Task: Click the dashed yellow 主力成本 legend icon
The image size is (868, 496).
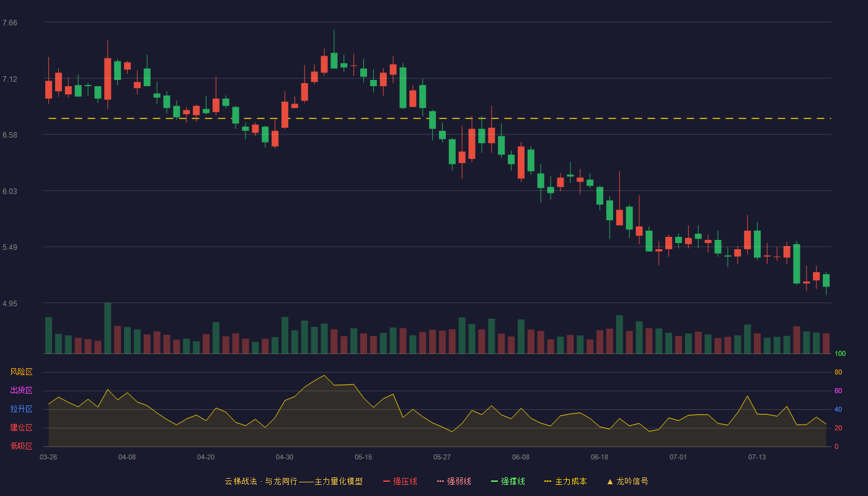Action: click(547, 481)
